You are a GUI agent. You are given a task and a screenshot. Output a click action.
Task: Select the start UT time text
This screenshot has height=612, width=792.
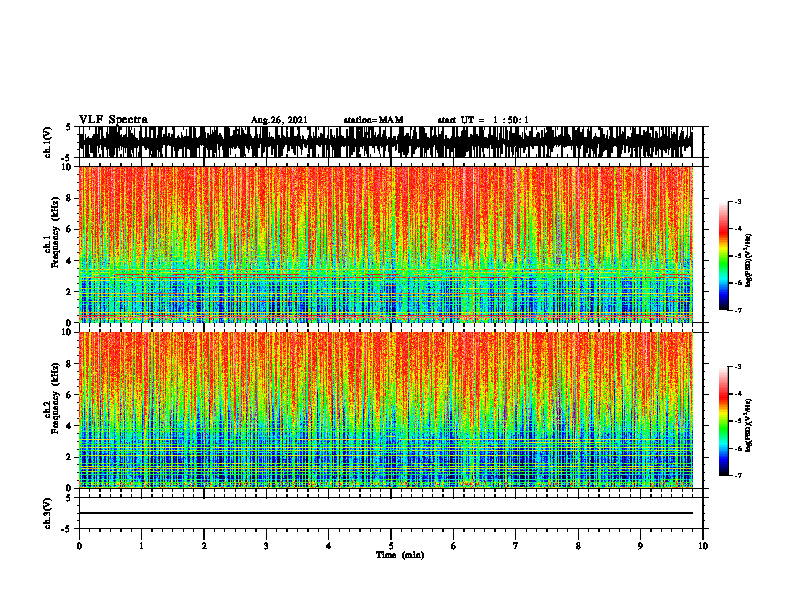[x=483, y=120]
